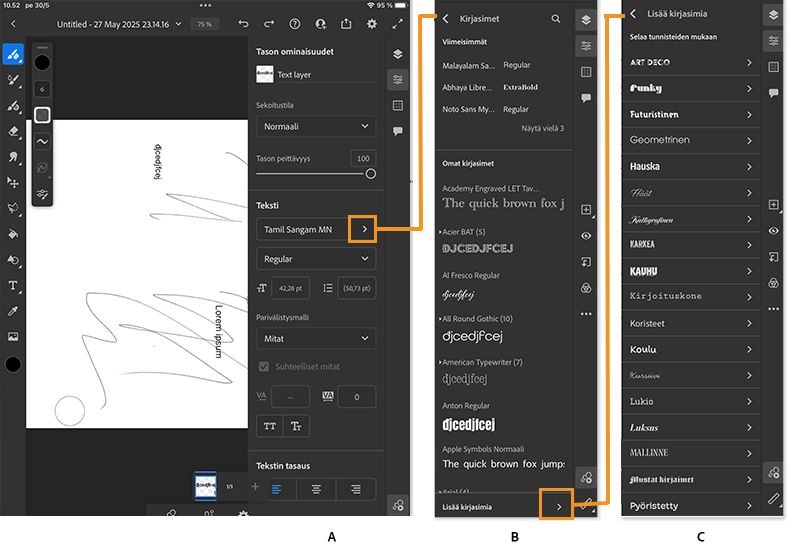Open brush smoothing settings
The image size is (800, 556).
[x=42, y=141]
